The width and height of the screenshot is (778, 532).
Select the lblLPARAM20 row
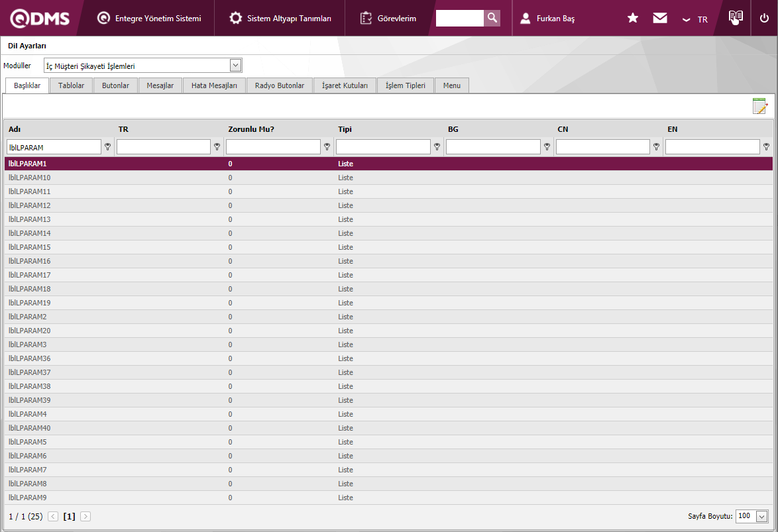tap(30, 331)
